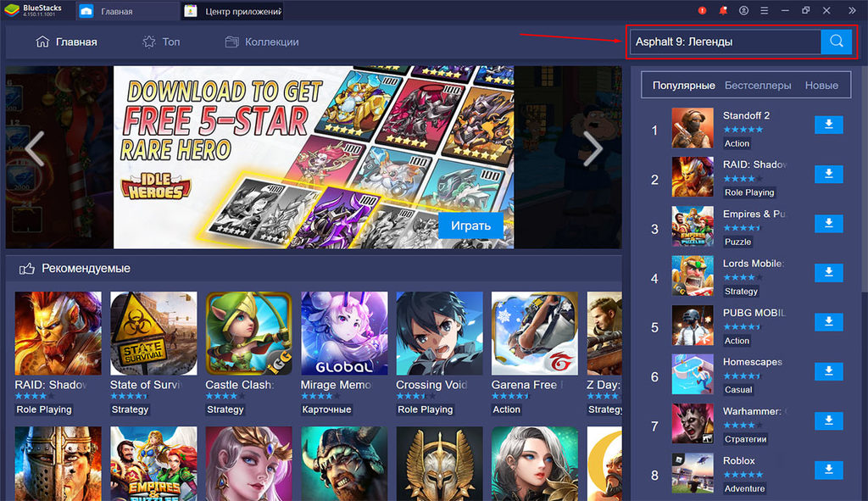The image size is (868, 501).
Task: Open the PUBG MOBILE thumbnail in list
Action: point(693,325)
